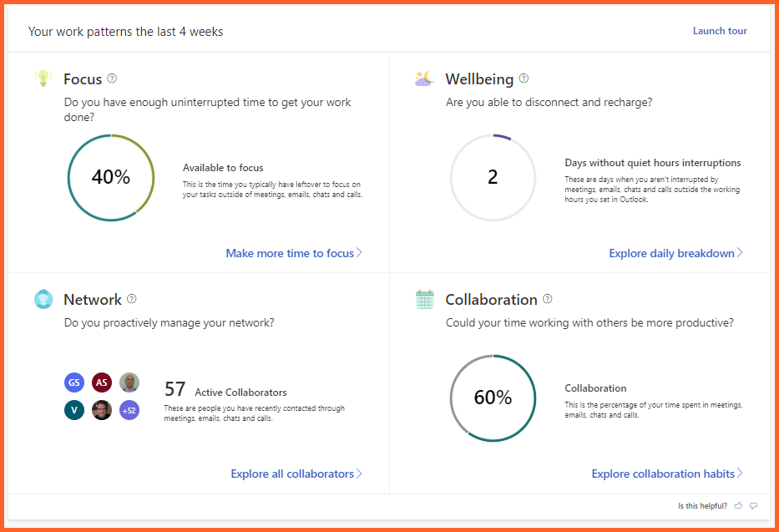
Task: Click the 40% focus progress ring
Action: (111, 177)
